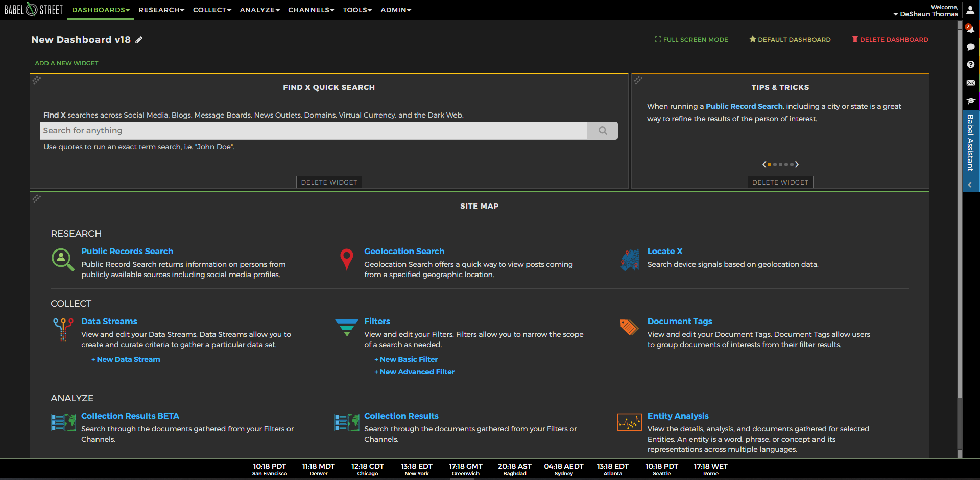Open the Dashboards menu
This screenshot has width=980, height=480.
coord(101,10)
